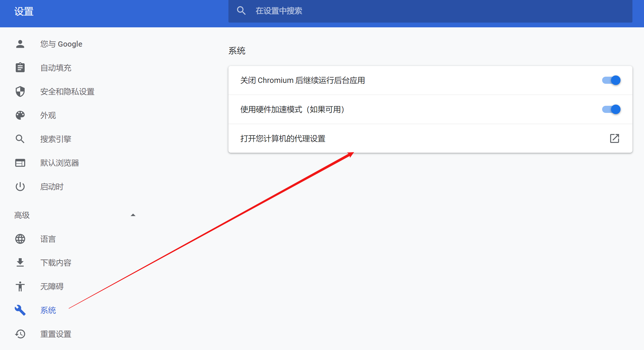Click the external link icon for proxy settings
The height and width of the screenshot is (350, 644).
coord(615,138)
